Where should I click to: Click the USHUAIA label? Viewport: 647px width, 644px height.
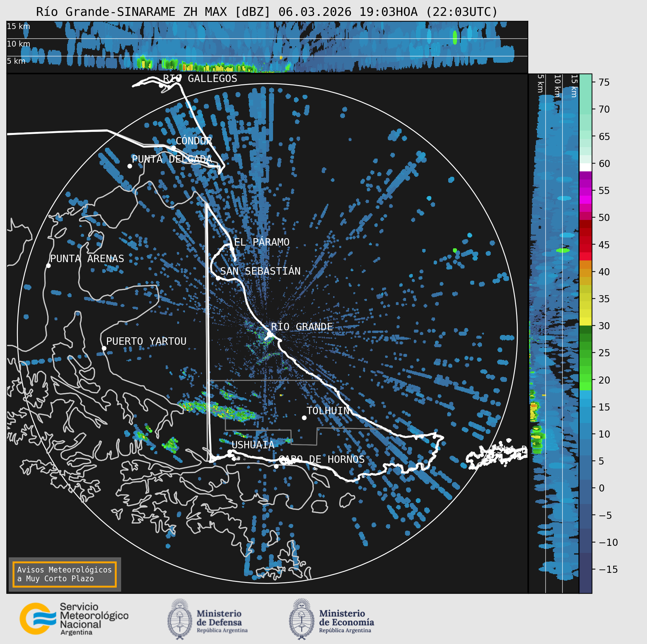pyautogui.click(x=253, y=445)
